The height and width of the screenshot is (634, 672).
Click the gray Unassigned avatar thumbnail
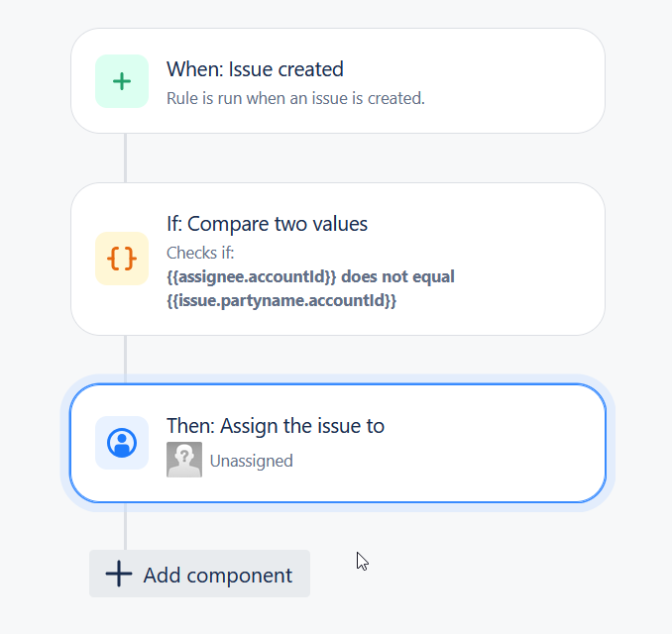(x=184, y=460)
